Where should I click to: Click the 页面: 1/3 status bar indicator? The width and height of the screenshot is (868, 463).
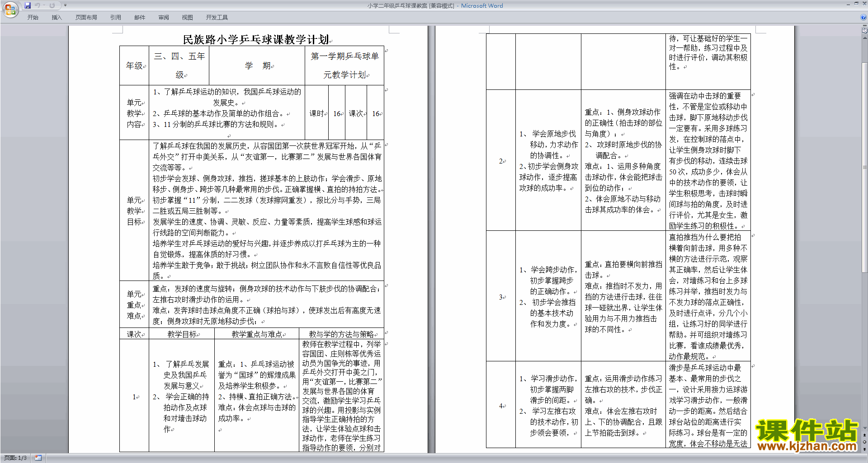coord(15,458)
